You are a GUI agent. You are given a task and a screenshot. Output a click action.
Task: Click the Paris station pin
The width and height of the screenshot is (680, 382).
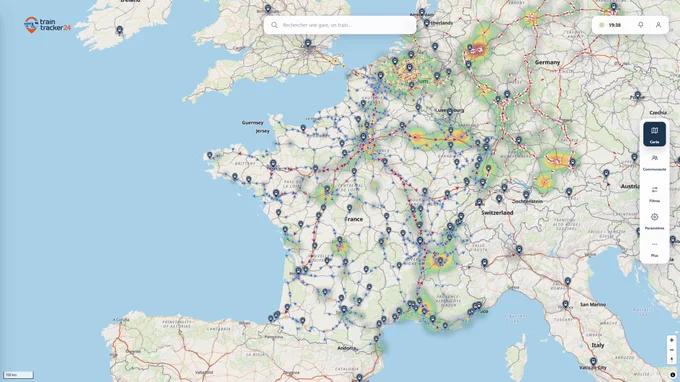click(363, 137)
